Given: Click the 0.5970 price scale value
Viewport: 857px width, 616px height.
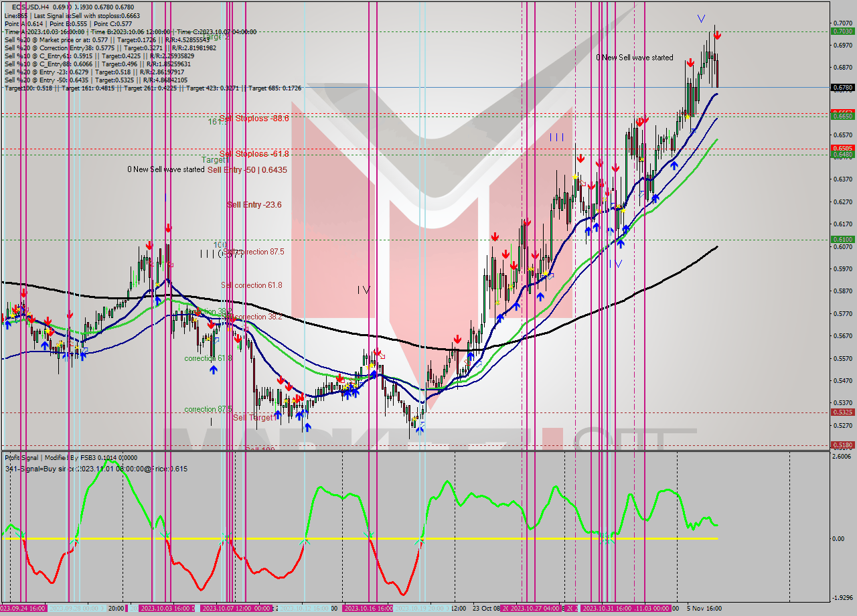Looking at the screenshot, I should (842, 269).
